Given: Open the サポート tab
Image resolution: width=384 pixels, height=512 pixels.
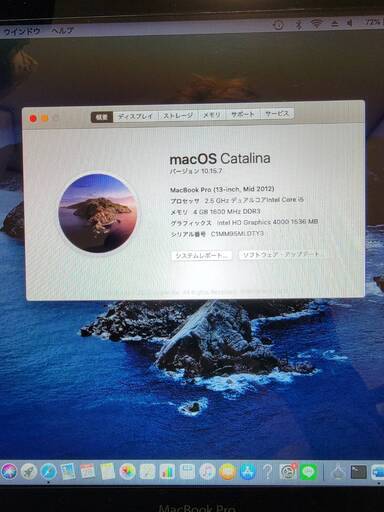Looking at the screenshot, I should [243, 114].
